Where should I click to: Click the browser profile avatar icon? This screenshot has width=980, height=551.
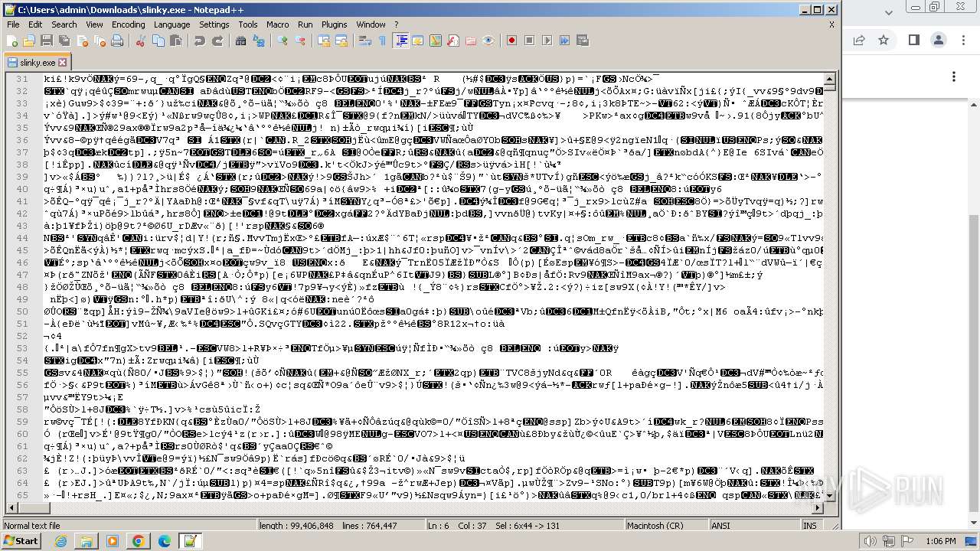pos(939,40)
